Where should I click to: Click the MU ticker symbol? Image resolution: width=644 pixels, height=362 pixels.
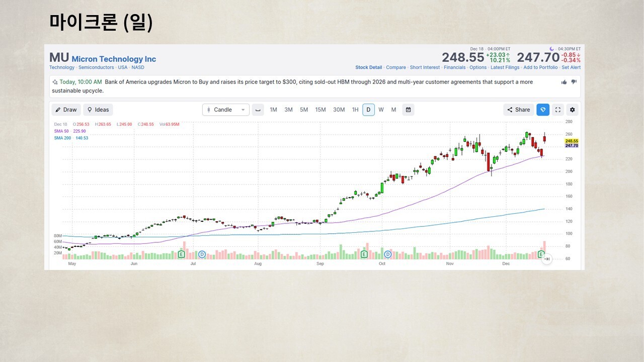pyautogui.click(x=59, y=58)
